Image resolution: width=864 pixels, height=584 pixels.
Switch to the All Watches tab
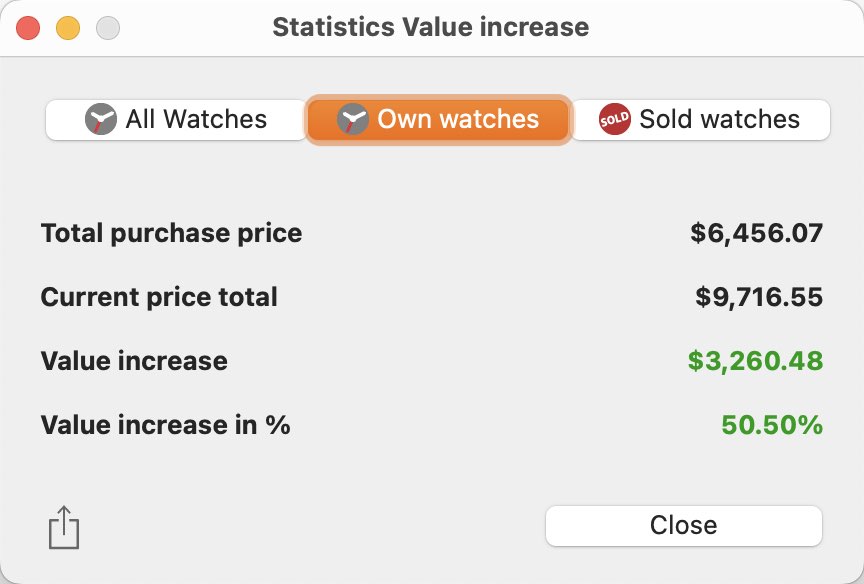point(176,120)
